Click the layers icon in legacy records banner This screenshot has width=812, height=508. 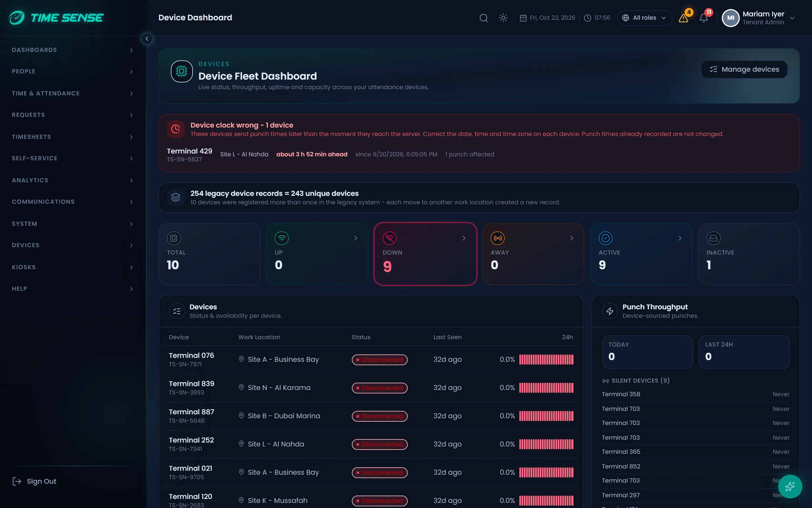(x=175, y=198)
